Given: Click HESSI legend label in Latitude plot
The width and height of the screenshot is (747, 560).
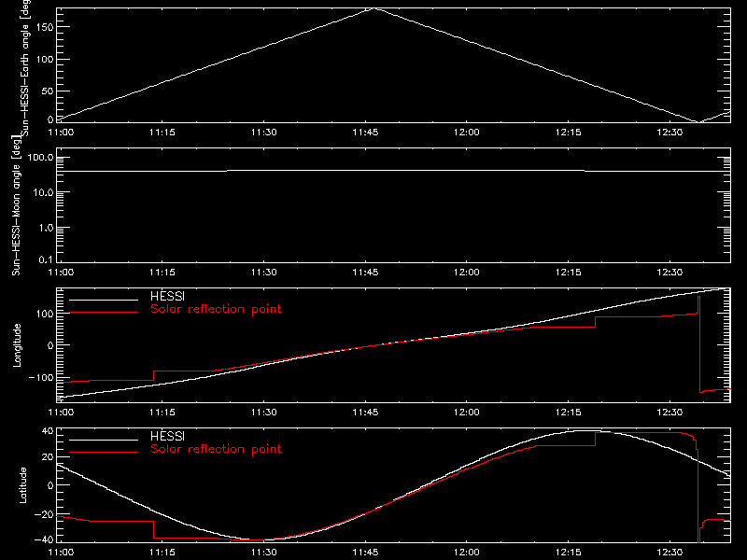Looking at the screenshot, I should pyautogui.click(x=167, y=436).
